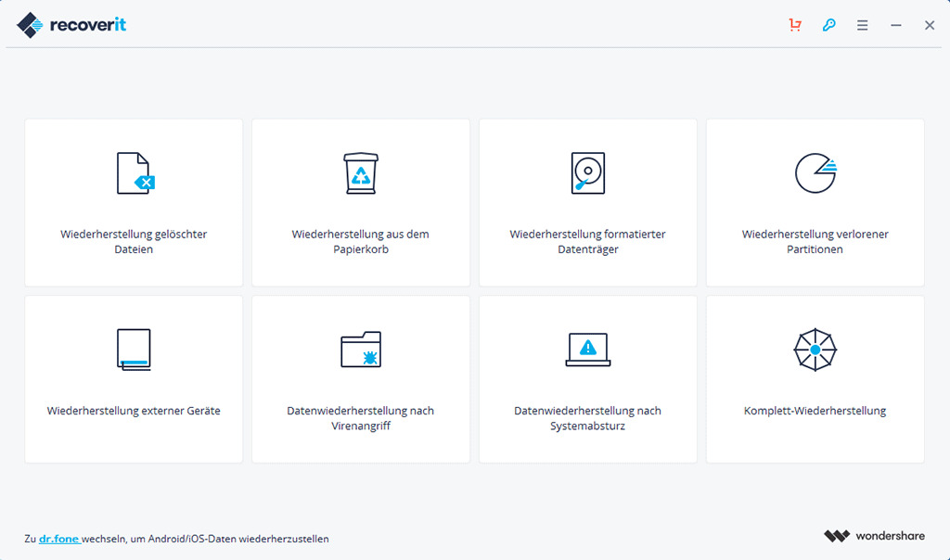Click the virus attack folder icon
Image resolution: width=950 pixels, height=560 pixels.
[x=361, y=350]
